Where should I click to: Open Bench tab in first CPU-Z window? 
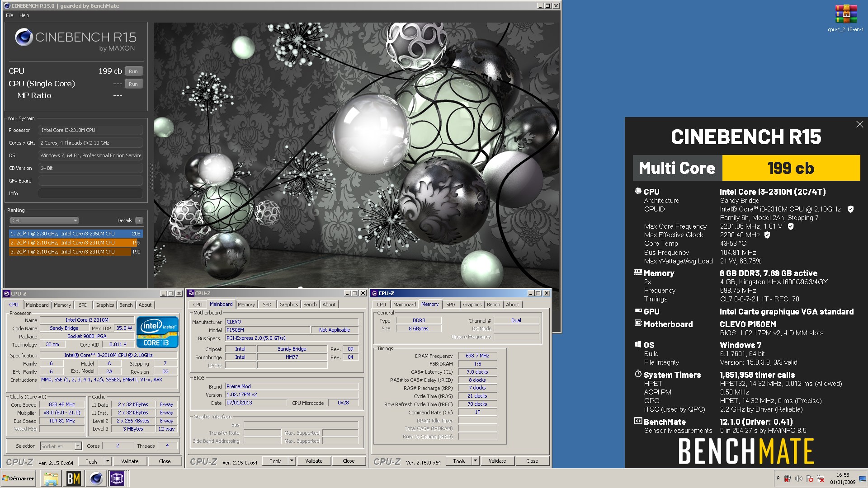[126, 305]
